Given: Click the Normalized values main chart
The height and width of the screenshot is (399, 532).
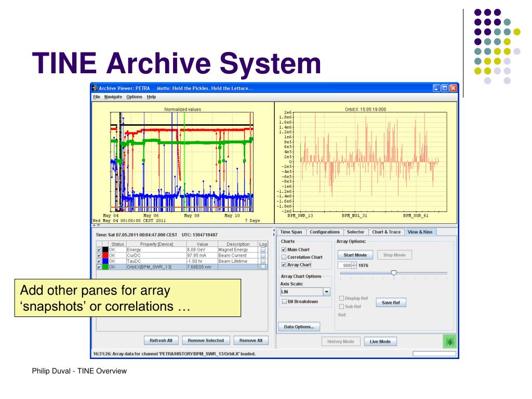Looking at the screenshot, I should [x=182, y=162].
